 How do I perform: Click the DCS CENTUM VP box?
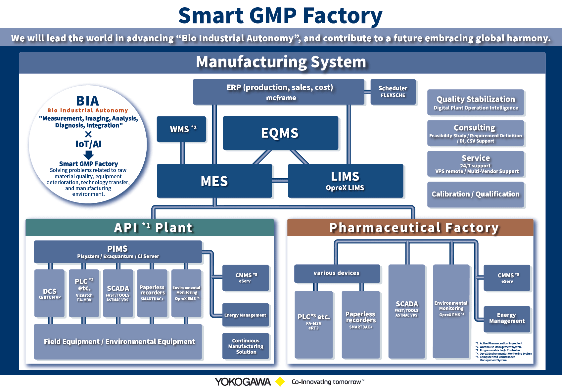point(50,293)
